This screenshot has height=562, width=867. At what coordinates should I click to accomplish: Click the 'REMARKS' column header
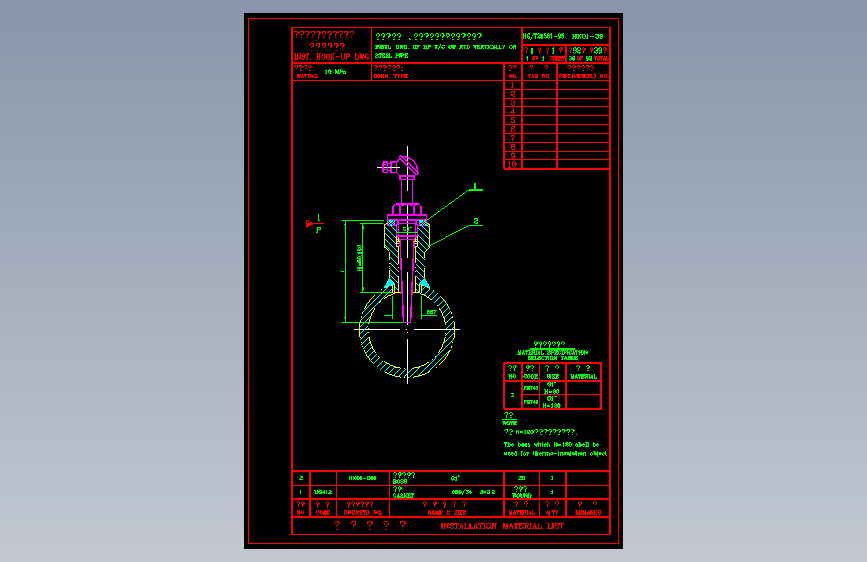(x=588, y=513)
